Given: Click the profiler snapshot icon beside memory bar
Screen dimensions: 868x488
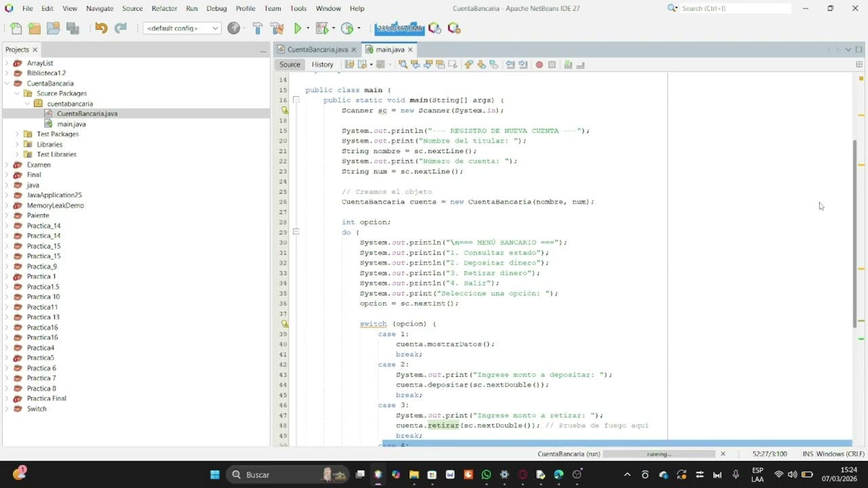Looking at the screenshot, I should [x=435, y=28].
